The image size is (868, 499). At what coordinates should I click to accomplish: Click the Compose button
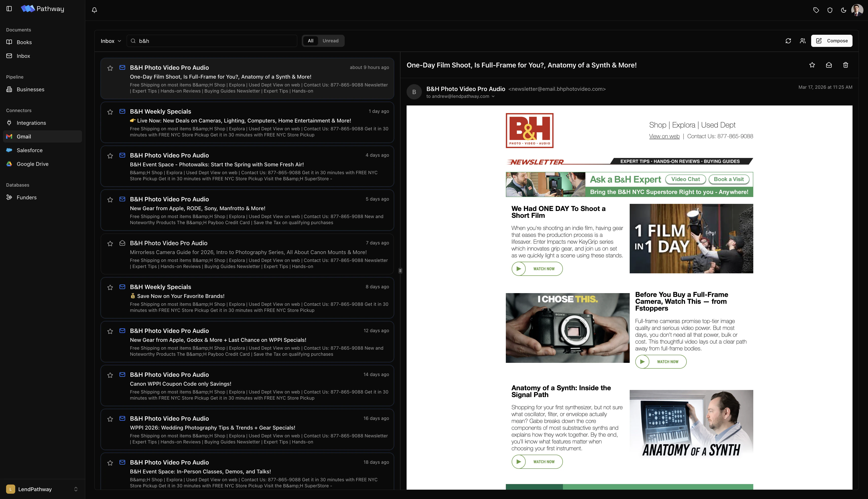[x=832, y=40]
